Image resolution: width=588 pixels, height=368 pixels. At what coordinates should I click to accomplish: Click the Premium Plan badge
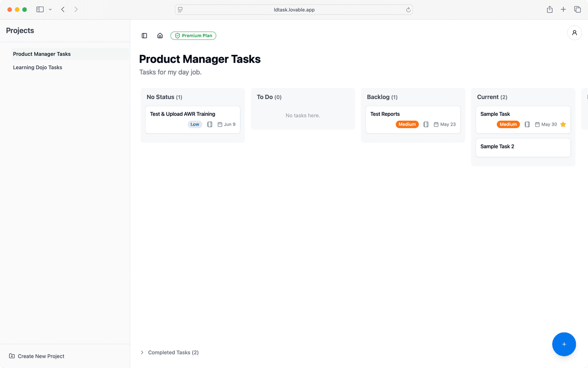pyautogui.click(x=193, y=36)
